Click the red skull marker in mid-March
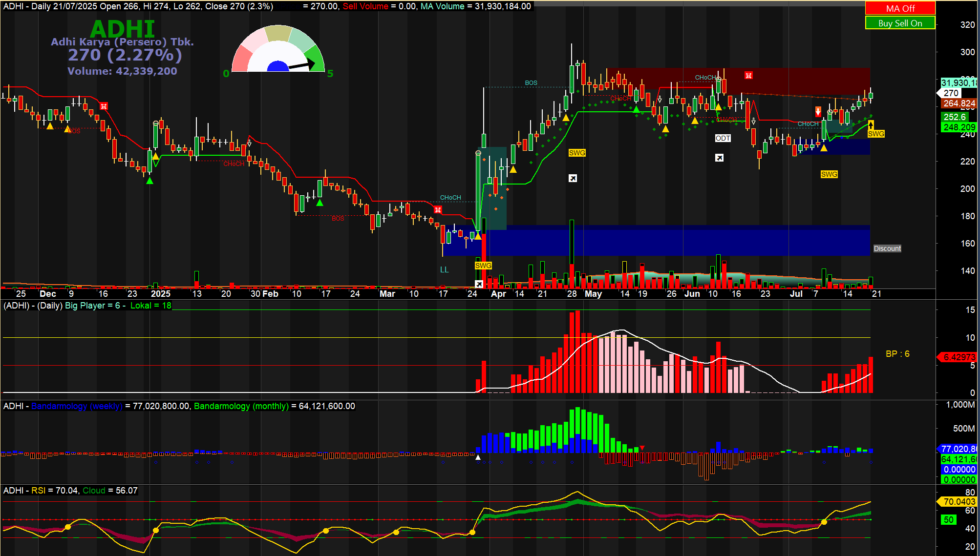Viewport: 980px width, 556px height. click(438, 210)
